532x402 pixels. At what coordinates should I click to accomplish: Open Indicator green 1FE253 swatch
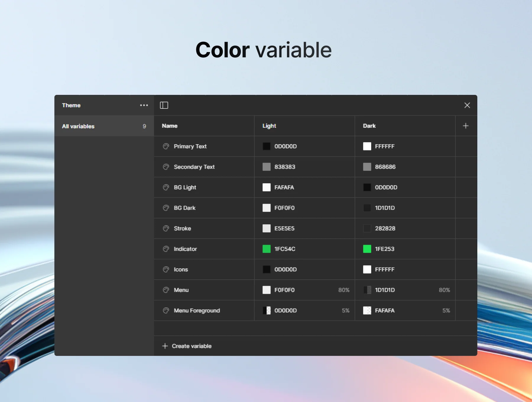click(x=367, y=249)
